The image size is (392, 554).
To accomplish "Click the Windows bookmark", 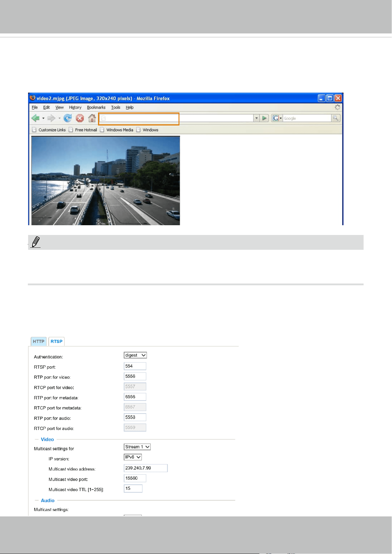I will click(147, 130).
